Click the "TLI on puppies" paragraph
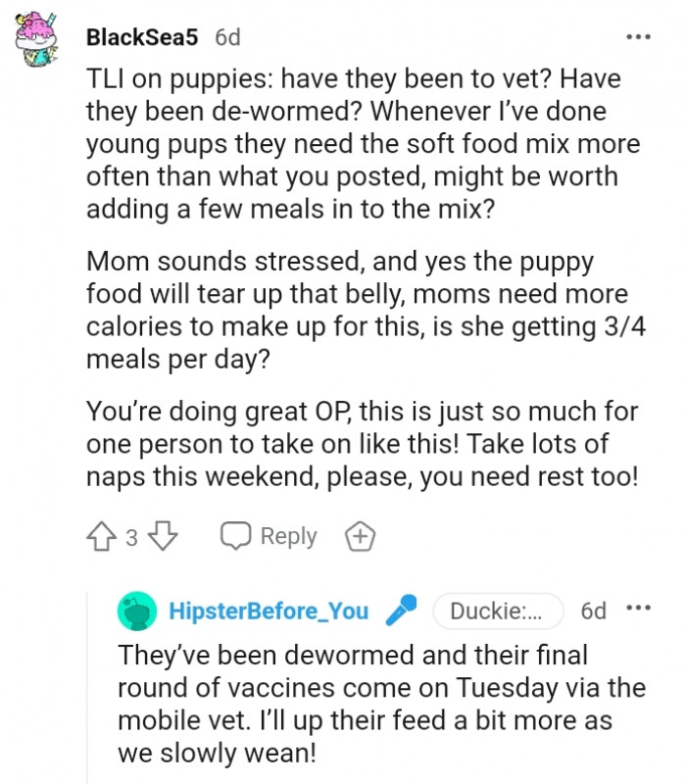The image size is (686, 784). tap(363, 144)
